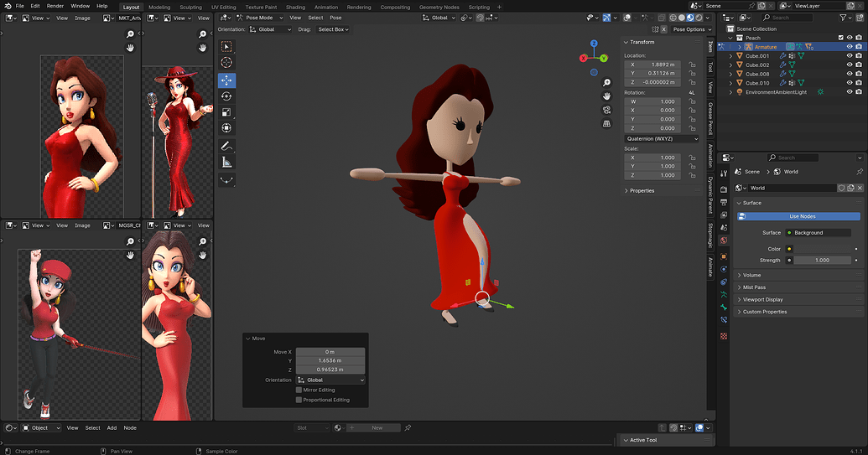This screenshot has height=455, width=868.
Task: Toggle Peach collection exclude checkbox
Action: click(x=840, y=38)
